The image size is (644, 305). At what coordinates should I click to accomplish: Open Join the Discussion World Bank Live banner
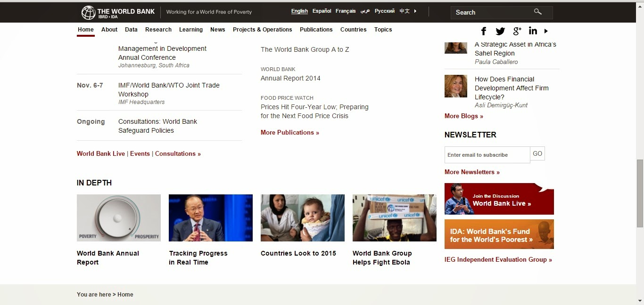click(499, 199)
